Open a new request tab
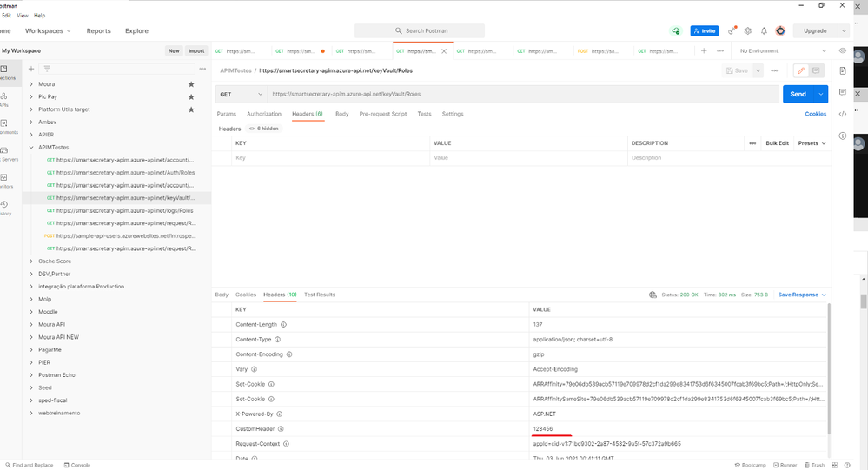This screenshot has width=868, height=470. pos(704,51)
